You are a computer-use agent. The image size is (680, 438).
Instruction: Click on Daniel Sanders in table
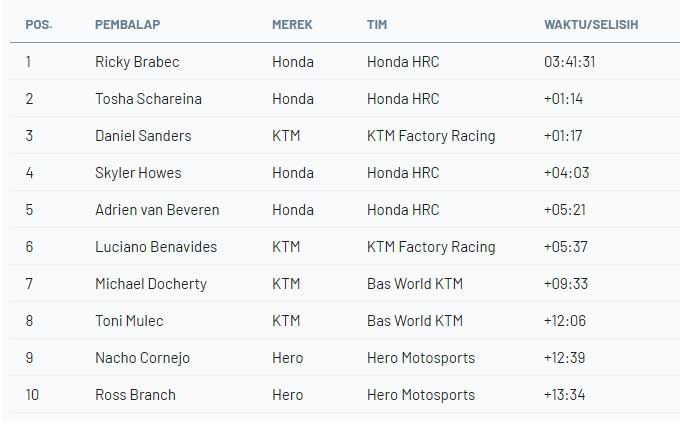coord(143,136)
